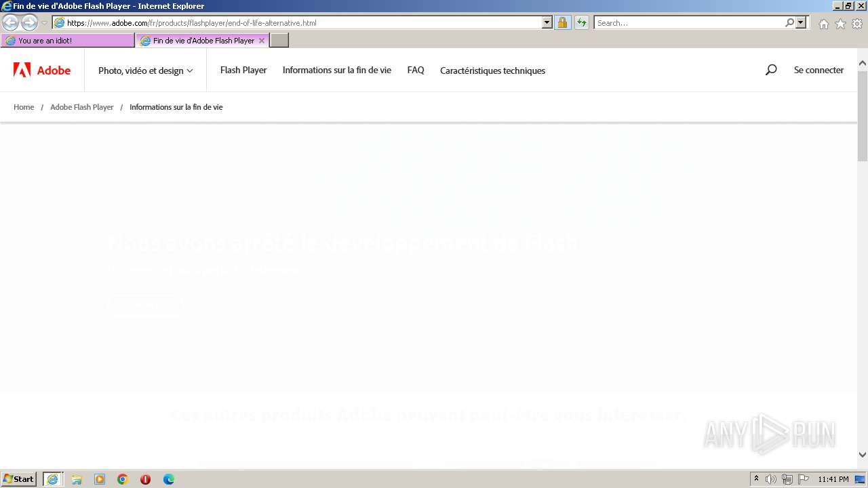Image resolution: width=868 pixels, height=488 pixels.
Task: Click the page scrollbar up arrow
Action: [x=863, y=64]
